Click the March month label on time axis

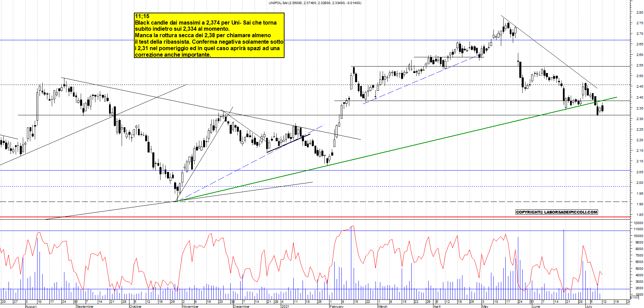(383, 306)
